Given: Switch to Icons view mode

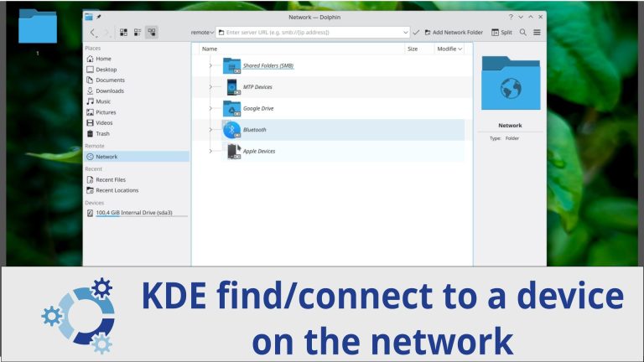Looking at the screenshot, I should click(x=123, y=33).
